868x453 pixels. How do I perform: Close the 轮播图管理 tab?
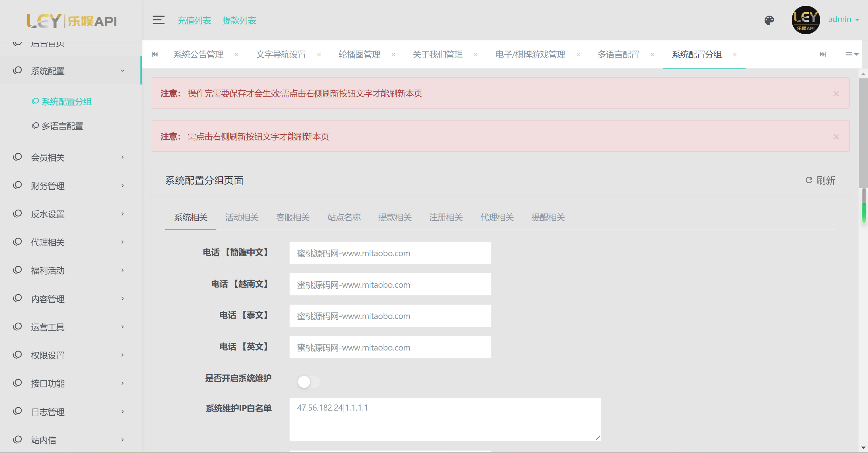393,54
